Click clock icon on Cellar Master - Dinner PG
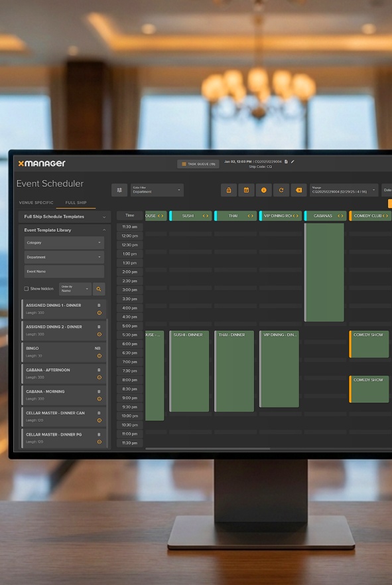Image resolution: width=392 pixels, height=585 pixels. [99, 442]
